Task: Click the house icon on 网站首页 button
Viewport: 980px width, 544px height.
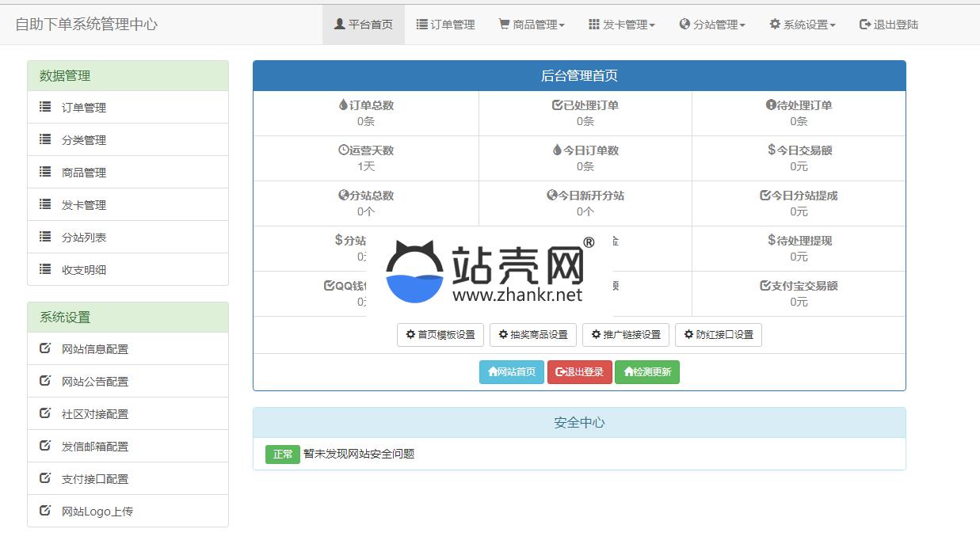Action: 492,372
